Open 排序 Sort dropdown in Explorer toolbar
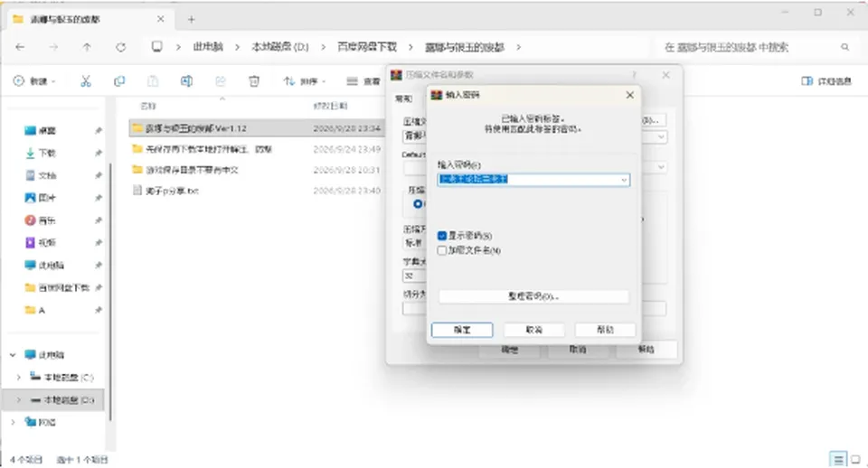 coord(305,81)
